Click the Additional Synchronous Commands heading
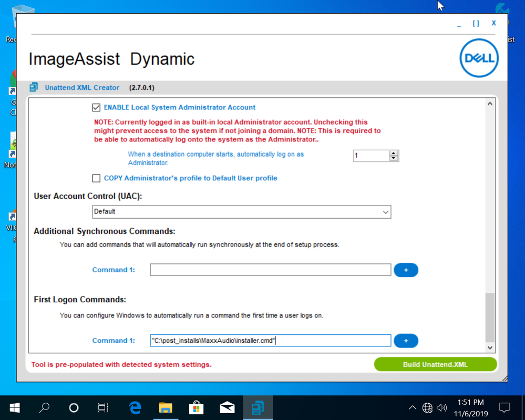Screen dimensions: 525x420 tap(105, 231)
